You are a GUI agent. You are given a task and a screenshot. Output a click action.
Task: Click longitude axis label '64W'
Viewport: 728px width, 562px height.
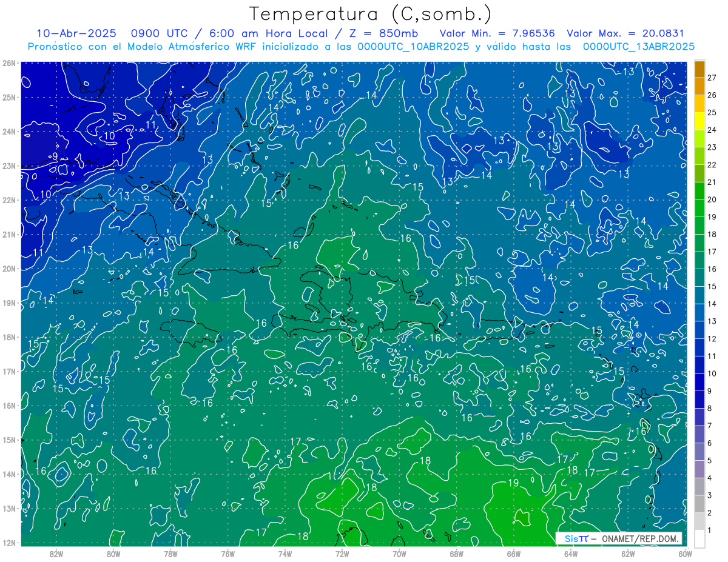(570, 554)
